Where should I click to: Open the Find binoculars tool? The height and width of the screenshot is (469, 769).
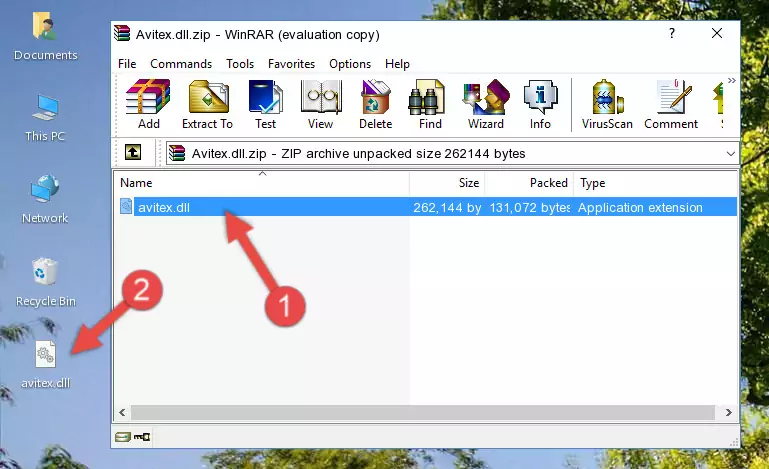[x=430, y=104]
